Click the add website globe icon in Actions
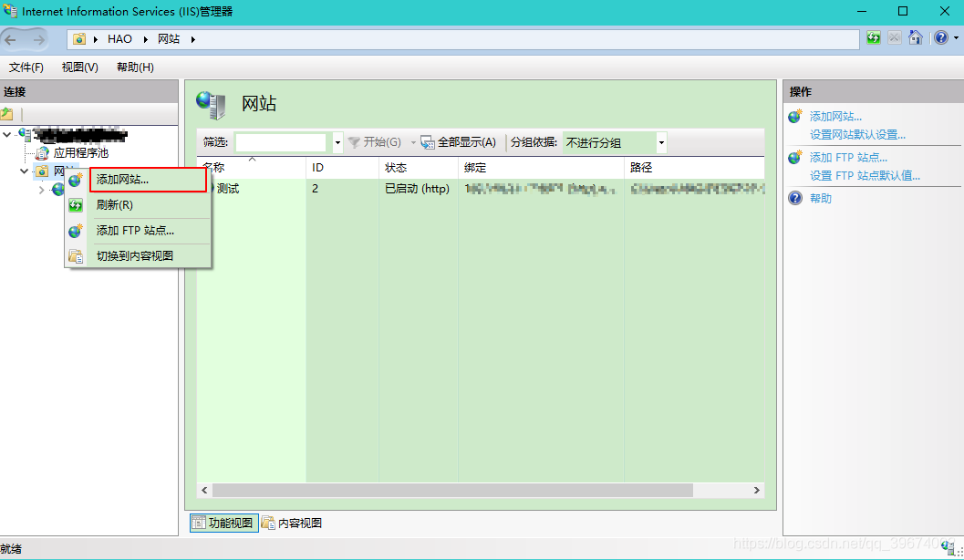 (x=795, y=116)
